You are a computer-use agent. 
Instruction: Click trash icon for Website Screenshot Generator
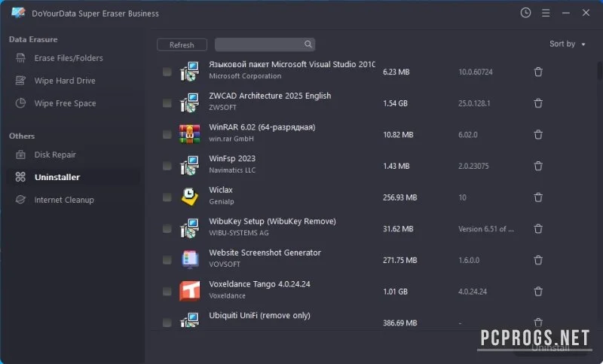[538, 260]
